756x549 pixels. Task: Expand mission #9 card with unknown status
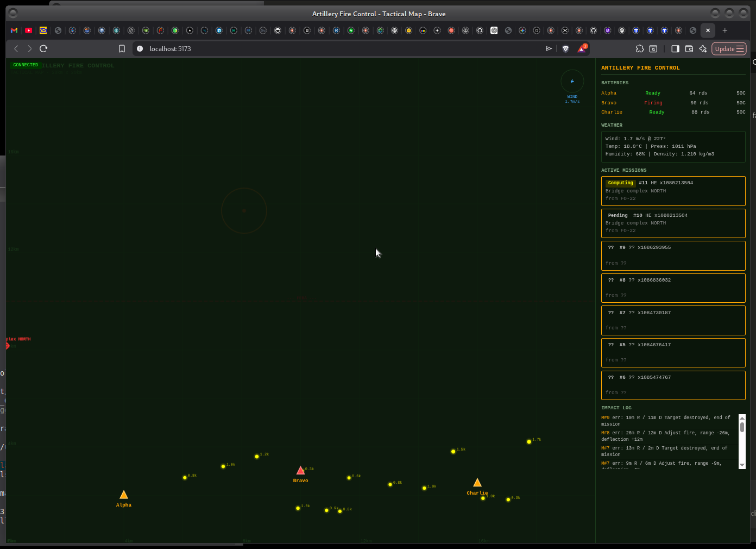(x=673, y=255)
